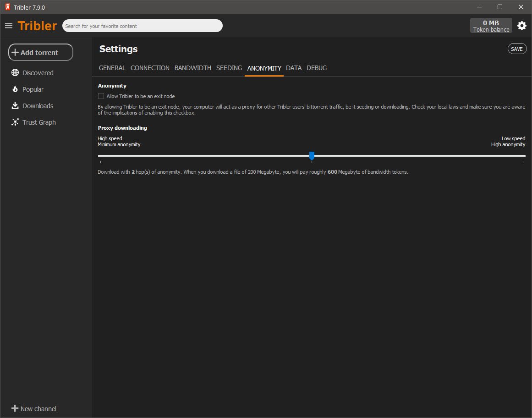532x418 pixels.
Task: Go to the Debug tab
Action: pos(317,68)
